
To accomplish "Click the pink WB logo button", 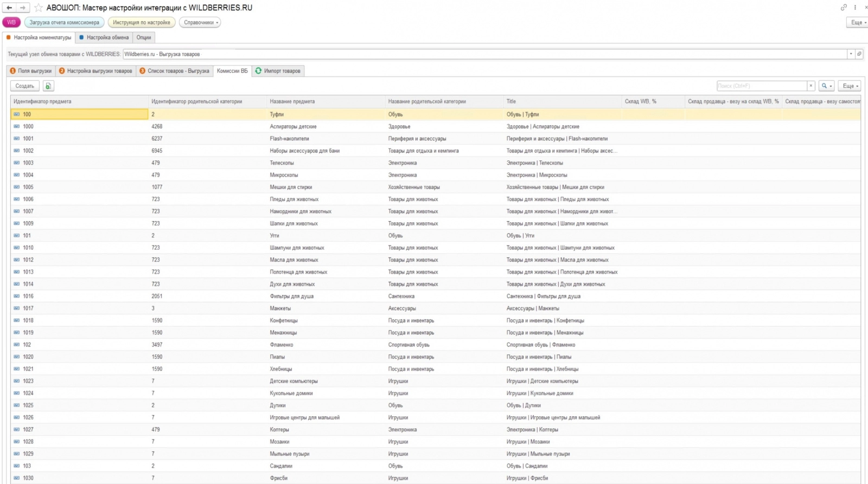I will (11, 22).
